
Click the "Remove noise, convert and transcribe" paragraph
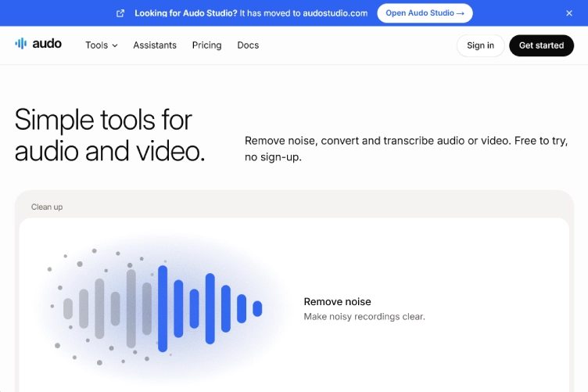[x=406, y=149]
